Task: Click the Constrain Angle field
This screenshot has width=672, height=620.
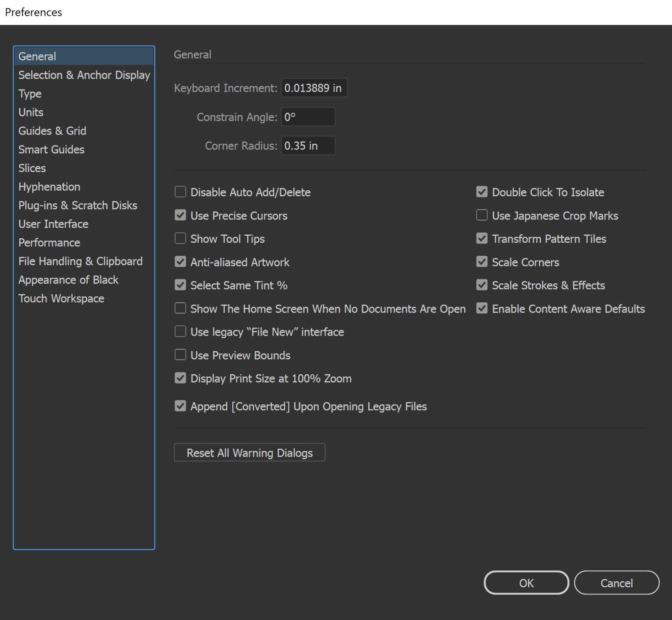Action: click(x=308, y=117)
